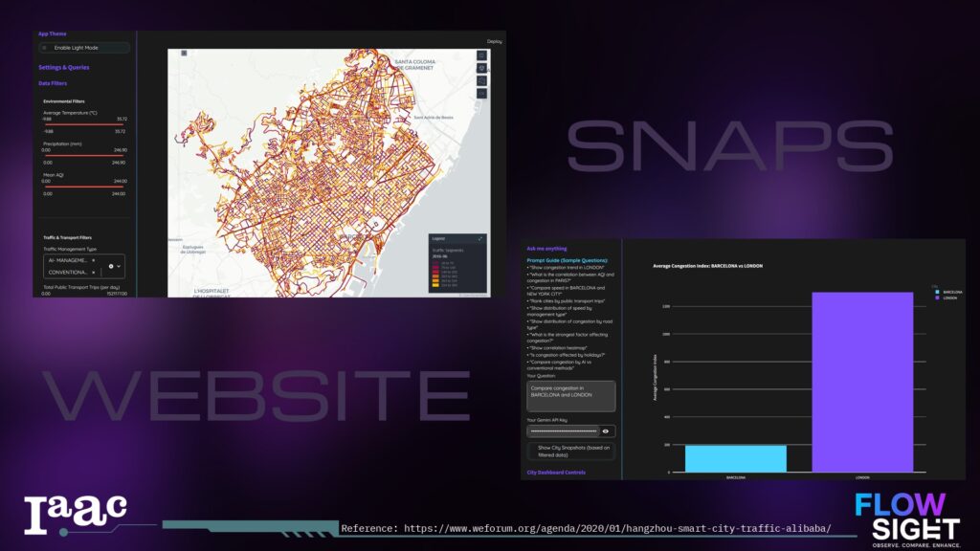Click the Sant Adrià de Besòs map label
Viewport: 980px width, 551px height.
[x=434, y=118]
